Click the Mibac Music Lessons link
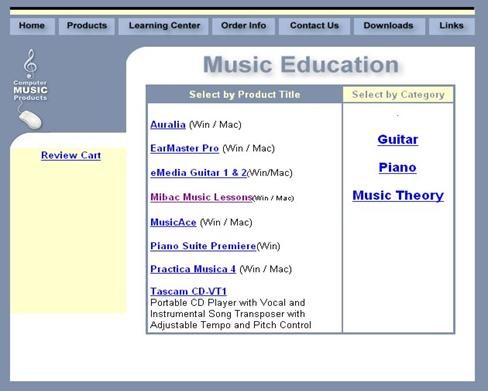This screenshot has height=391, width=488. 201,197
